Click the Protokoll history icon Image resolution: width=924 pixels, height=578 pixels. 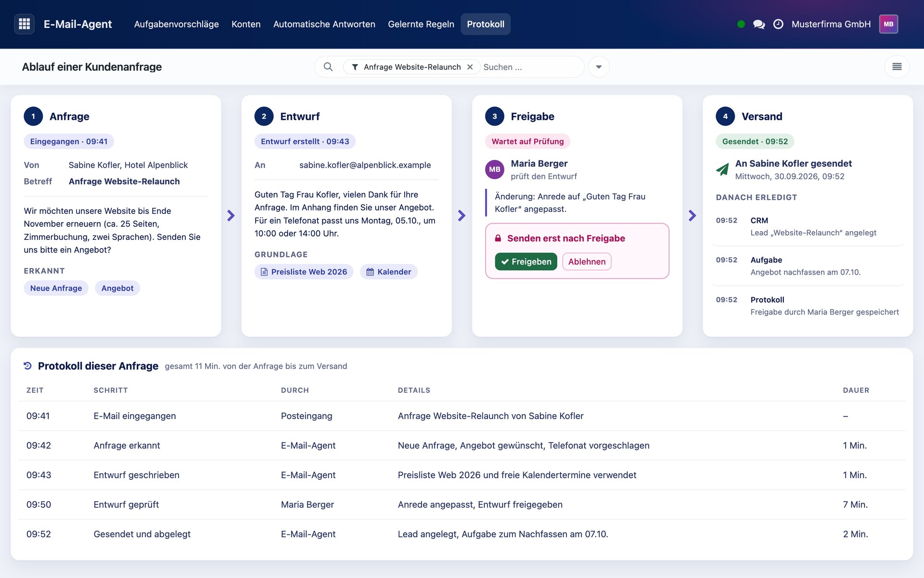point(28,366)
